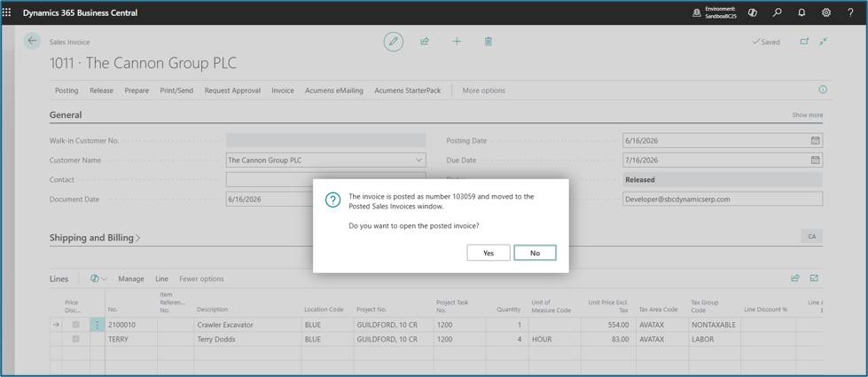Open Copilot dropdown in Lines toolbar
This screenshot has height=377, width=868.
[98, 279]
